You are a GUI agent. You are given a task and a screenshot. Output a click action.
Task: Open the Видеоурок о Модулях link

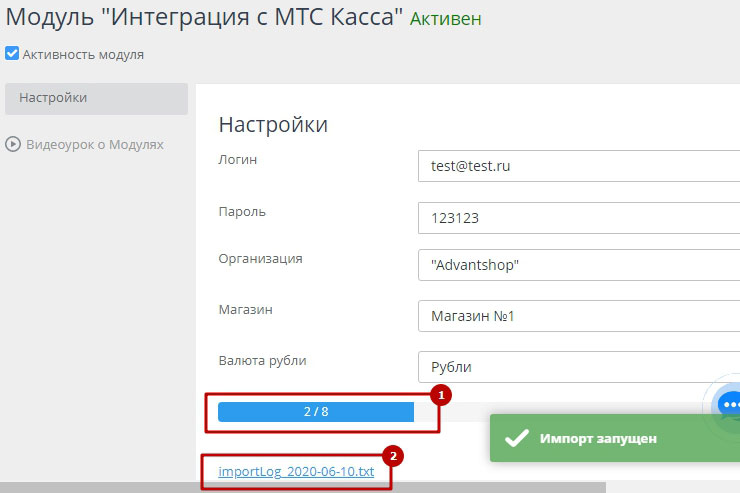[x=95, y=144]
